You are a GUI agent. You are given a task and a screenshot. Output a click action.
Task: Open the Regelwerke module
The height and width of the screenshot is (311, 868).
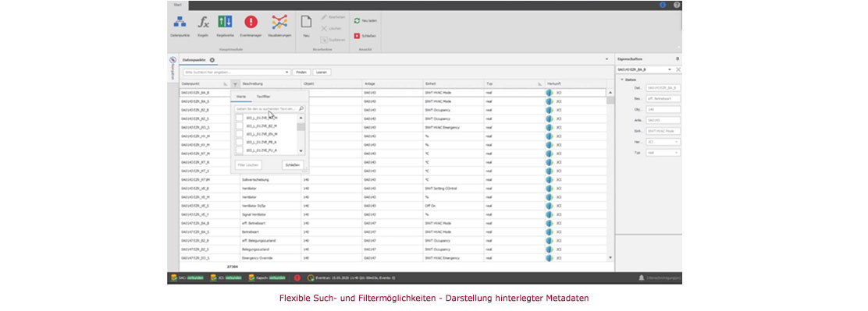click(x=225, y=26)
